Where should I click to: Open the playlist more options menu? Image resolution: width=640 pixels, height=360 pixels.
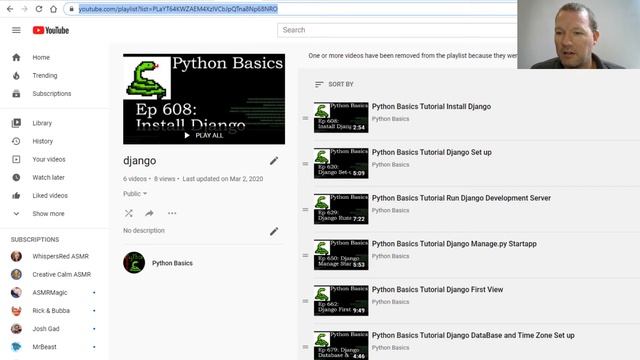(x=172, y=213)
